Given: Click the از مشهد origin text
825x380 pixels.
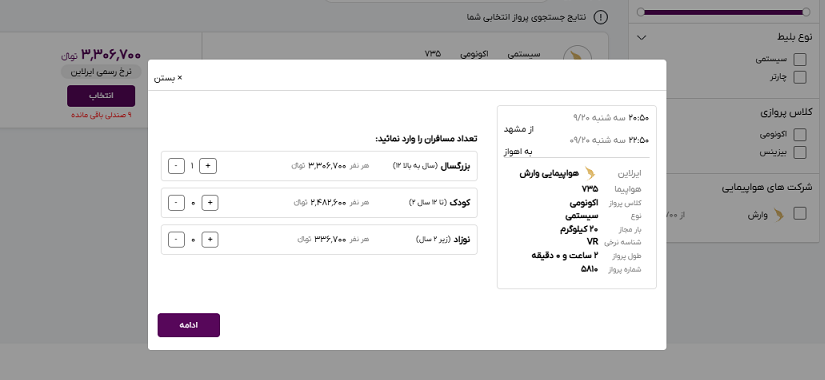Looking at the screenshot, I should (519, 129).
